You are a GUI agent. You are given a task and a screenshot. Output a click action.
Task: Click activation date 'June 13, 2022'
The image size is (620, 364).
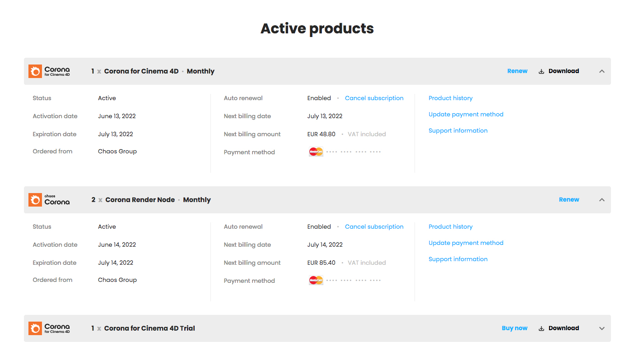pyautogui.click(x=117, y=116)
